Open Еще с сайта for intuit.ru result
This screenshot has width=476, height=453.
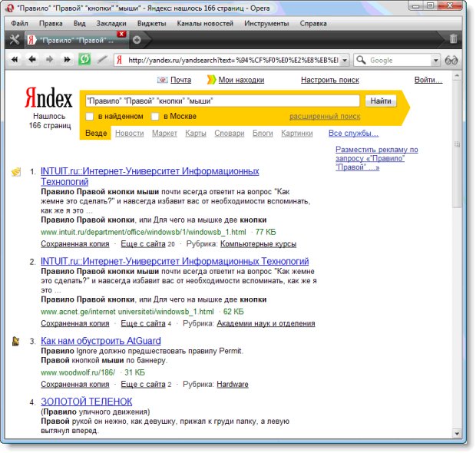tap(143, 244)
